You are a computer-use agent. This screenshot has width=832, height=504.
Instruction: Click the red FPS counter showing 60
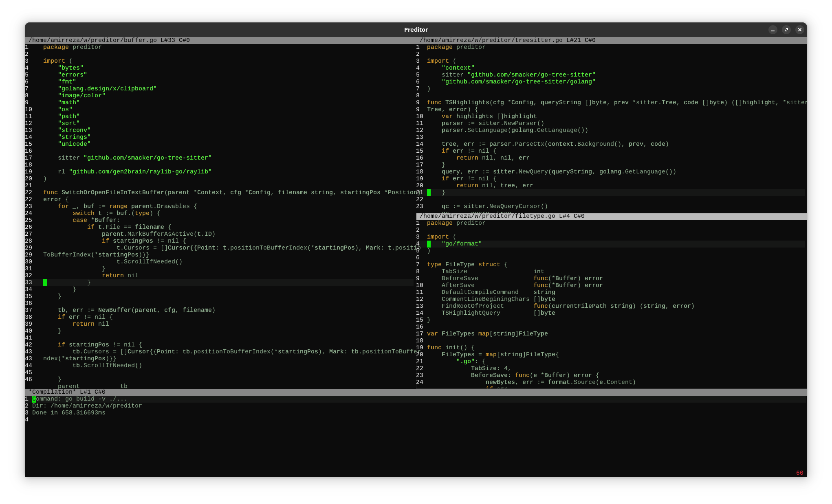tap(799, 473)
